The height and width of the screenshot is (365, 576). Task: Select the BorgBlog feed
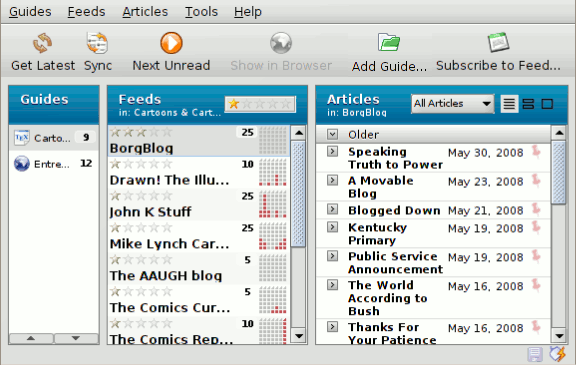tap(199, 141)
